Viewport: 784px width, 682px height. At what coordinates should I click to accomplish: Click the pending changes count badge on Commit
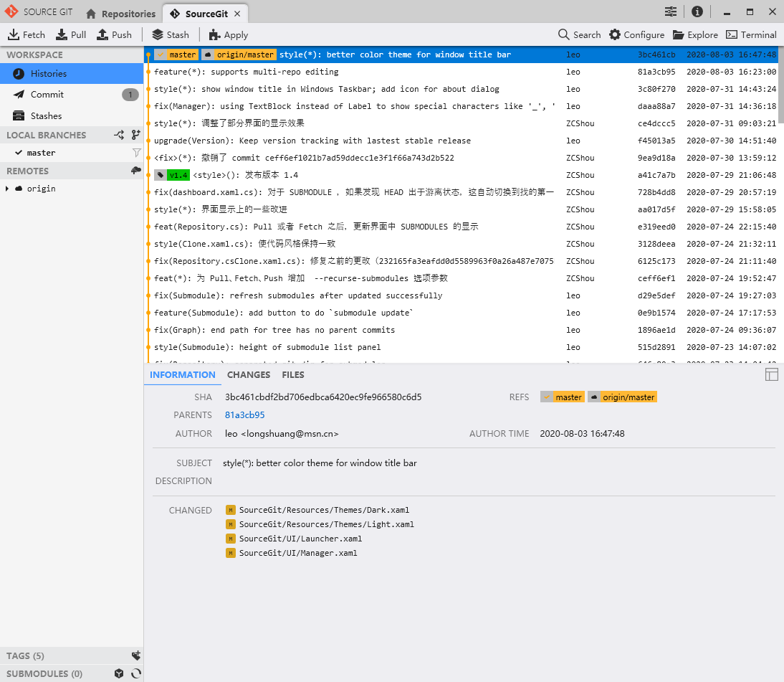click(130, 95)
